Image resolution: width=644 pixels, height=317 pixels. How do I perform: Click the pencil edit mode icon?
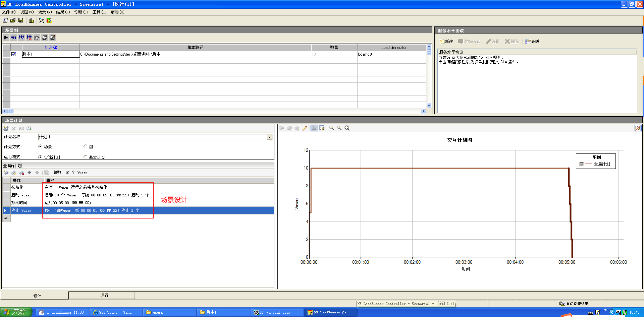(305, 128)
